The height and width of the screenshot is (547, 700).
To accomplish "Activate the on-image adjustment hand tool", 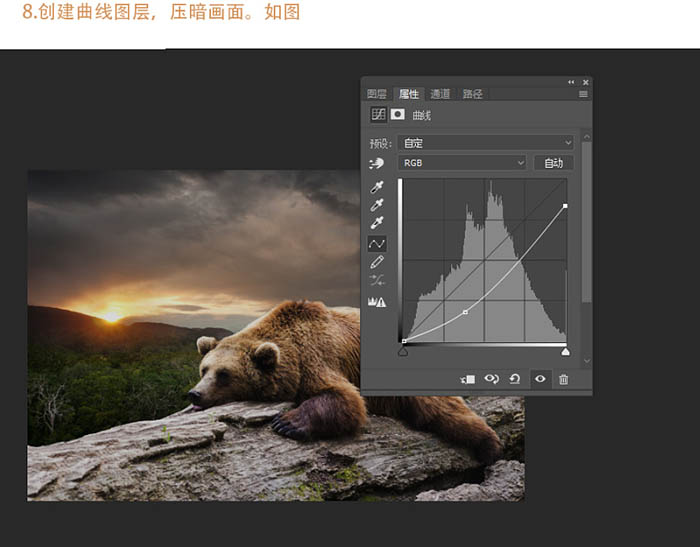I will [376, 163].
